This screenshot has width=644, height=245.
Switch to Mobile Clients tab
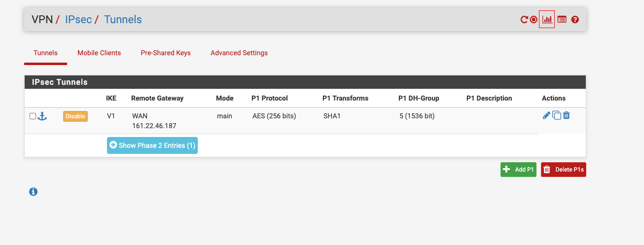(99, 53)
